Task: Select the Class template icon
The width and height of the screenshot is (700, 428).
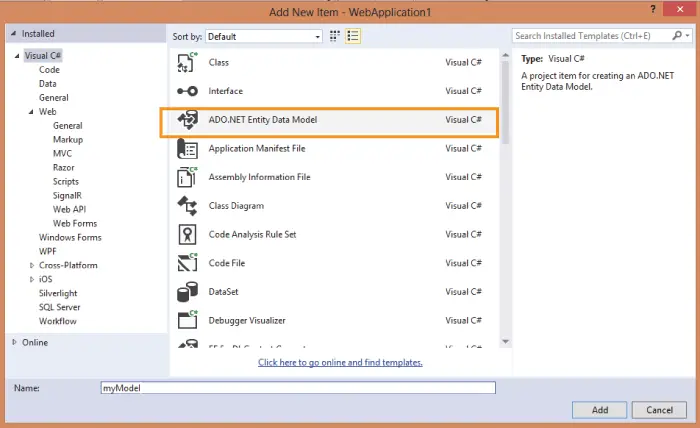Action: [187, 62]
